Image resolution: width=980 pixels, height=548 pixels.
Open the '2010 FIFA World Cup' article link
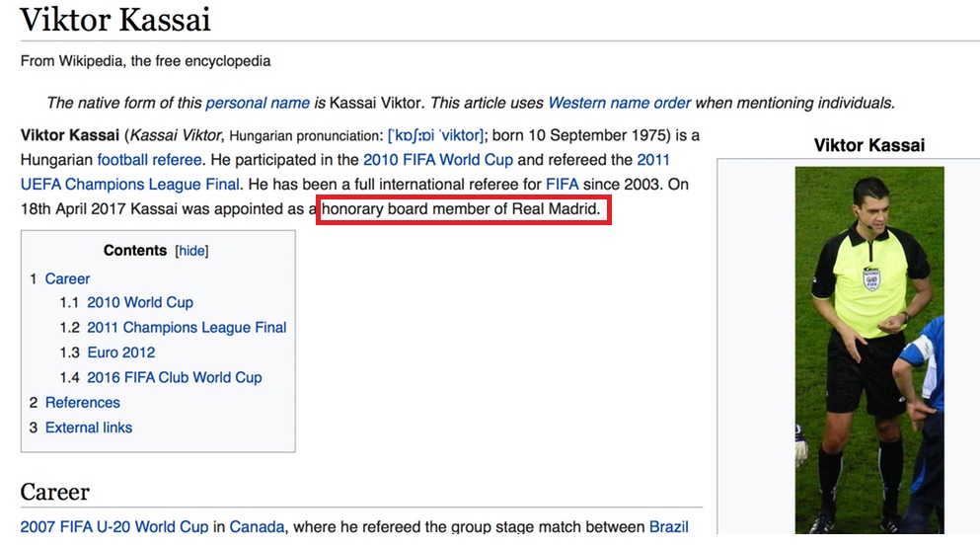pos(438,160)
